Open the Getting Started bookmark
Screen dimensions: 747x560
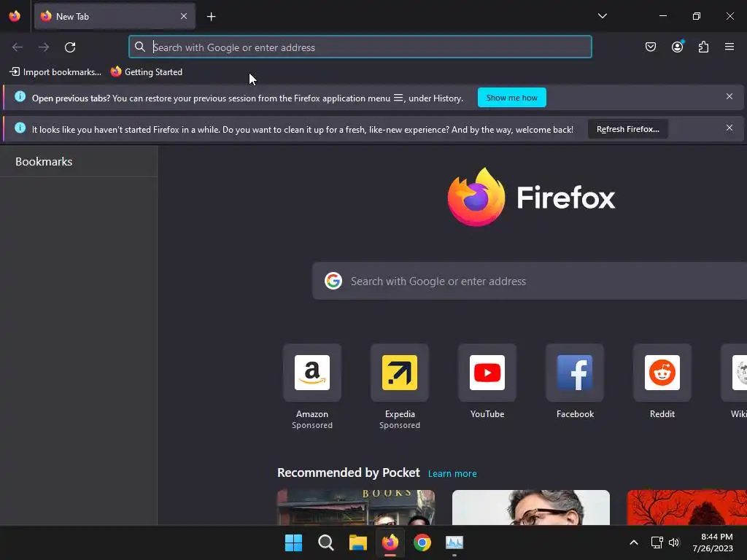click(146, 72)
